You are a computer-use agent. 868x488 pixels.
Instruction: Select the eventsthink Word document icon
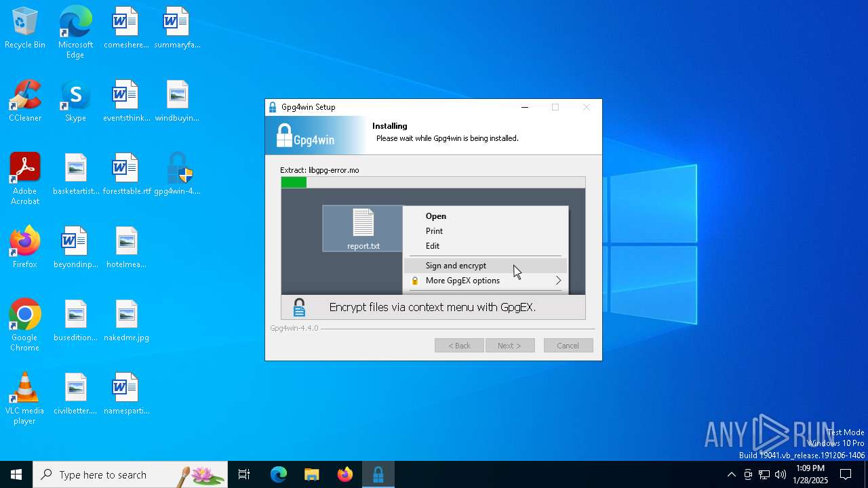tap(126, 102)
